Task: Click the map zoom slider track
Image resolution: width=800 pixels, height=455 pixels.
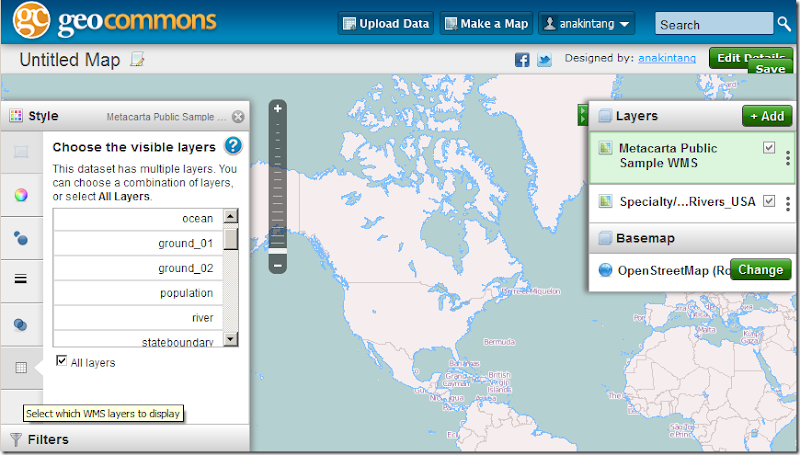Action: (278, 186)
